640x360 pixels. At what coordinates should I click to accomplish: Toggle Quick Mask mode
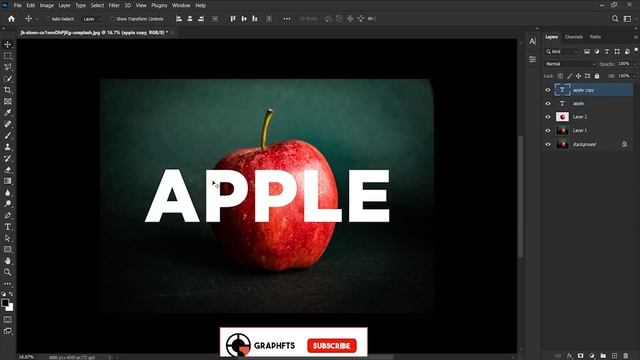[x=7, y=320]
